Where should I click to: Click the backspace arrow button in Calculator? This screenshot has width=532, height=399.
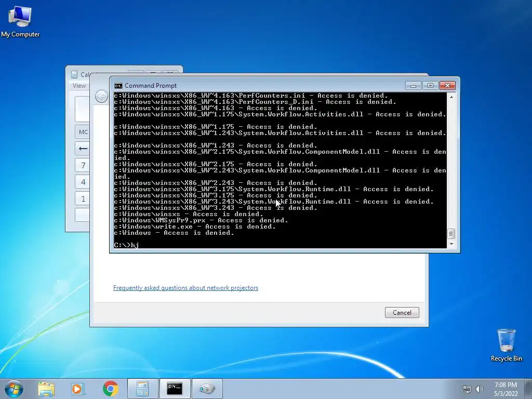(83, 149)
